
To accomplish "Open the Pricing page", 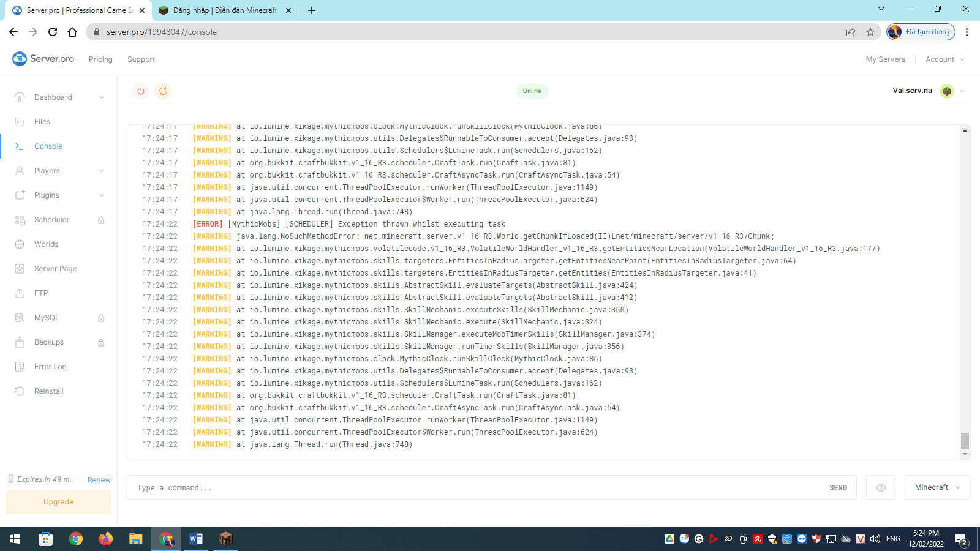I will tap(100, 59).
